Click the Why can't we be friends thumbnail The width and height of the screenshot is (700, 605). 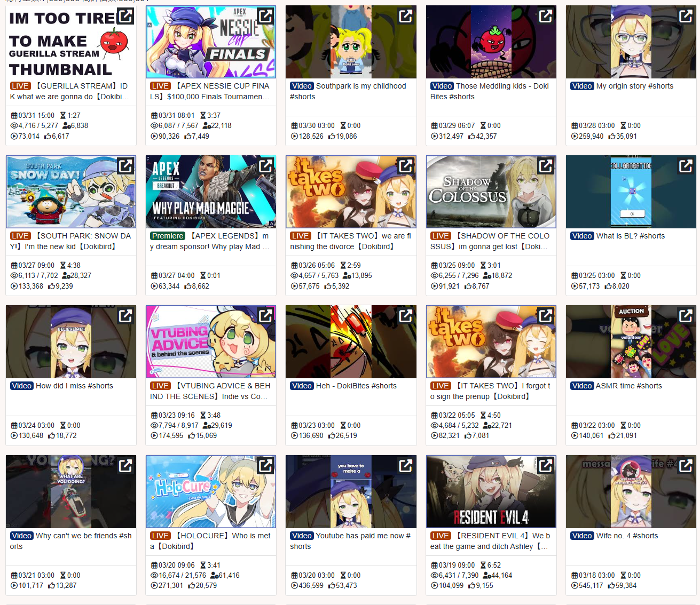coord(71,492)
